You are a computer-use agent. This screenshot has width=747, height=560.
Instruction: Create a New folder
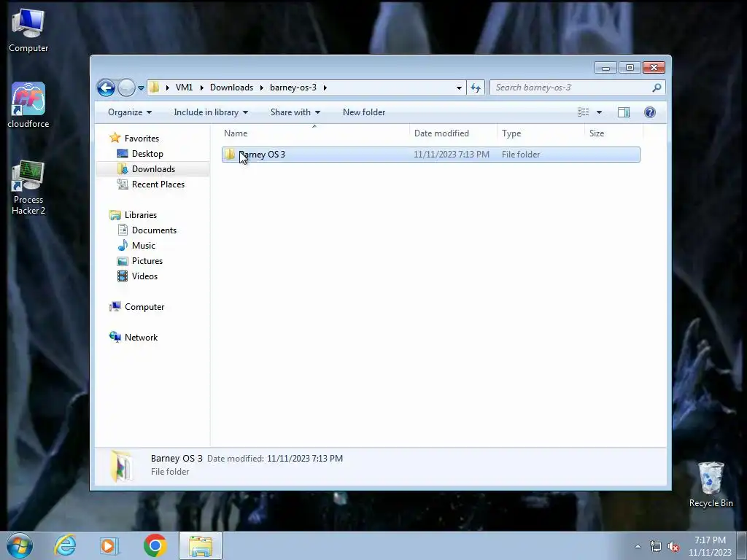(364, 112)
